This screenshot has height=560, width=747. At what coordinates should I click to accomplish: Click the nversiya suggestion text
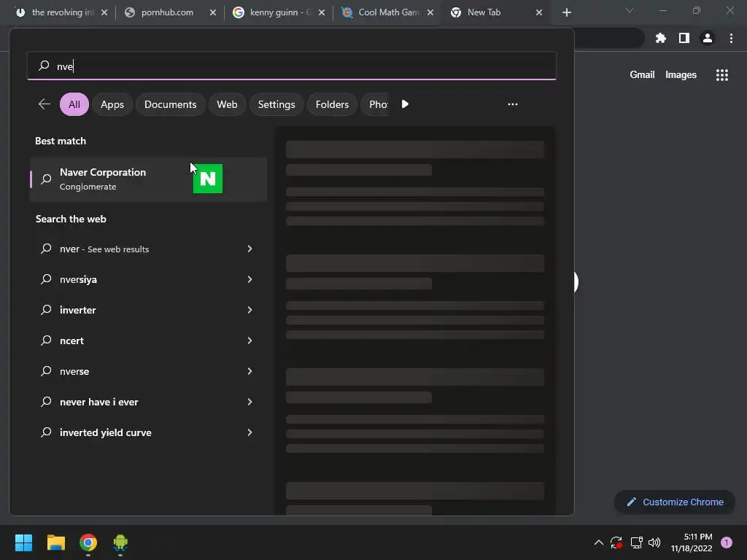(78, 279)
